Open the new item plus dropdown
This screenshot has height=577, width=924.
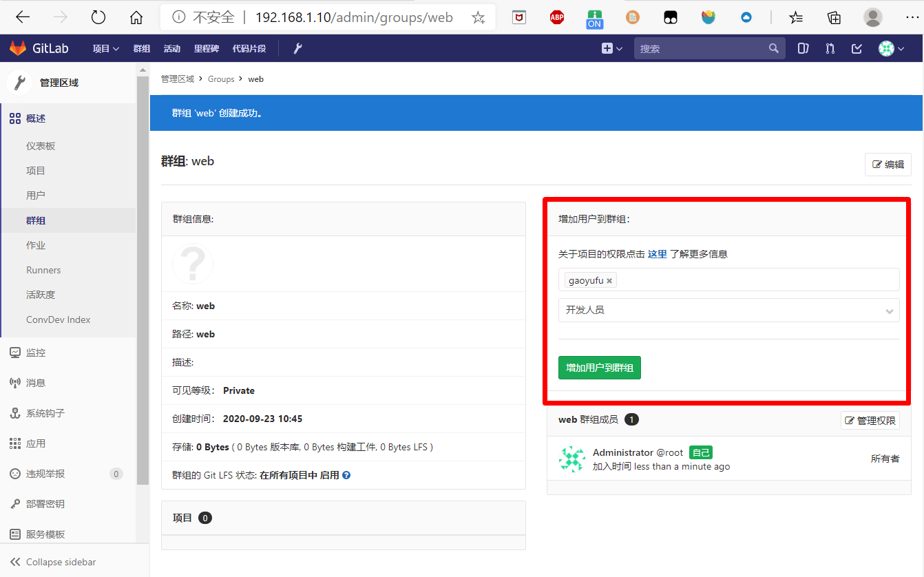pyautogui.click(x=611, y=48)
